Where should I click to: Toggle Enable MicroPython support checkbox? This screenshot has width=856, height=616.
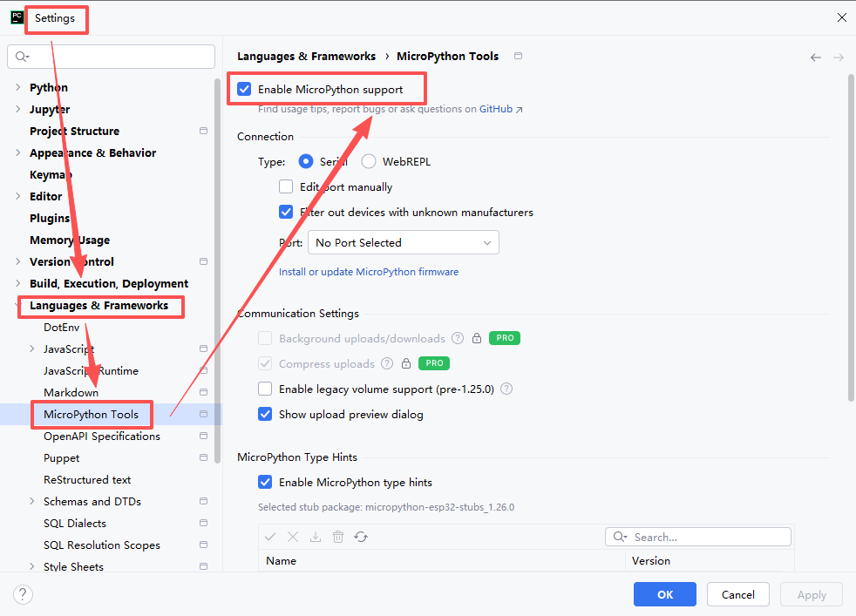(245, 89)
